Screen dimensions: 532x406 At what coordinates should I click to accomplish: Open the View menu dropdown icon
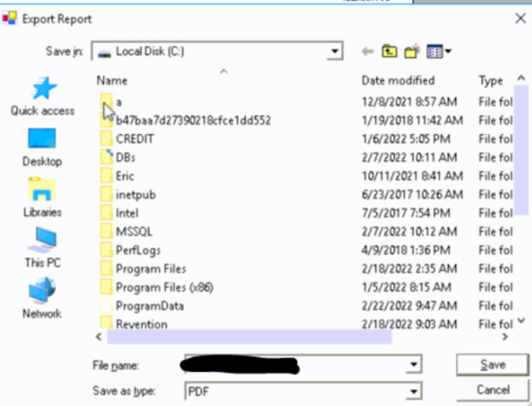pos(439,51)
